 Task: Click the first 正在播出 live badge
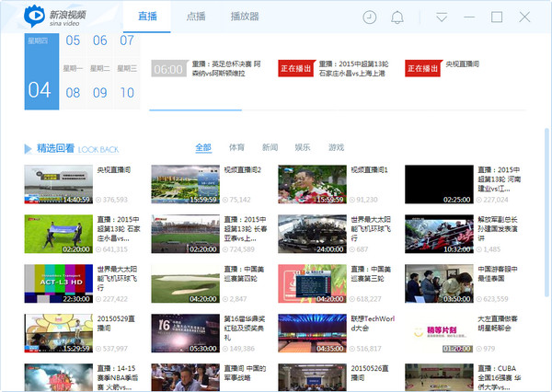point(295,69)
